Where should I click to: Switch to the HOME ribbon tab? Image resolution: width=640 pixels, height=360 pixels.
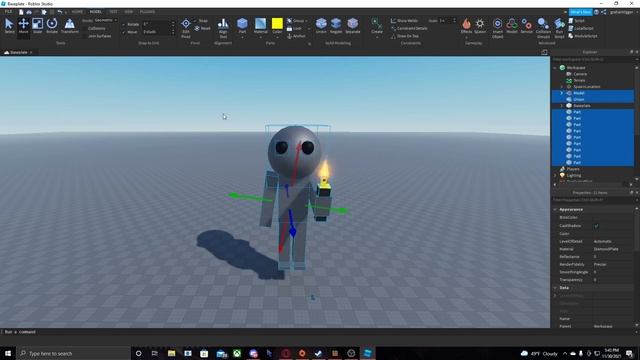(77, 12)
